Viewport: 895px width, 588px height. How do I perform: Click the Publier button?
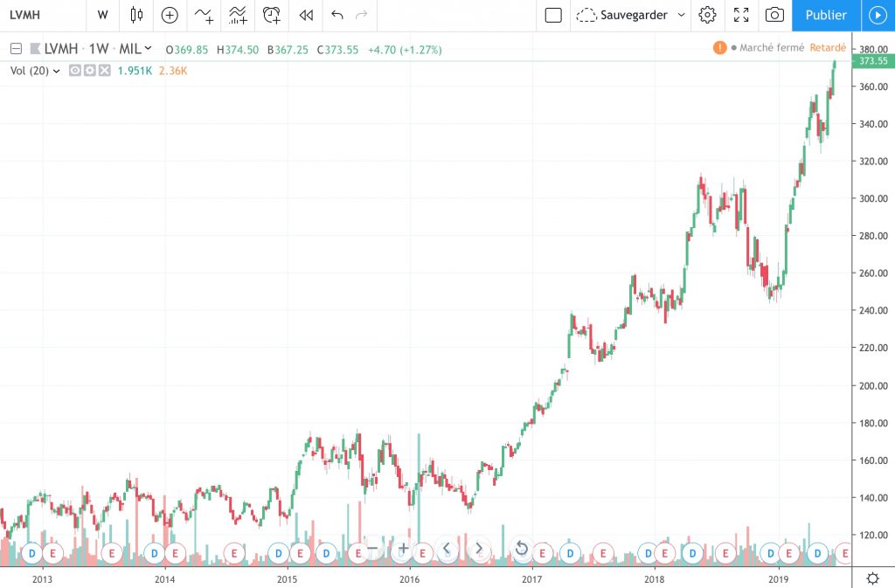point(825,15)
